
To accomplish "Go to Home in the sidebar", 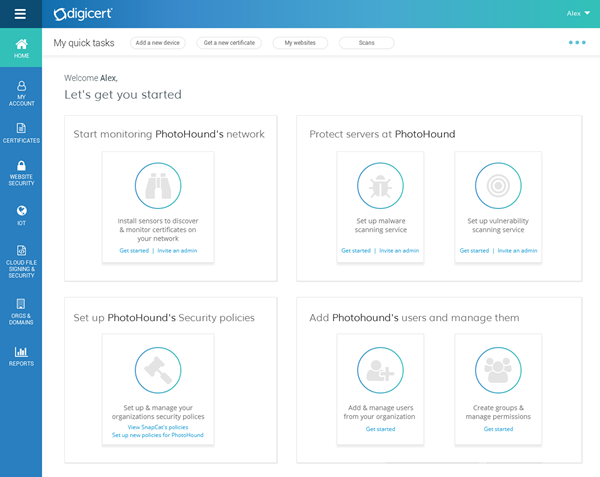I will (21, 48).
